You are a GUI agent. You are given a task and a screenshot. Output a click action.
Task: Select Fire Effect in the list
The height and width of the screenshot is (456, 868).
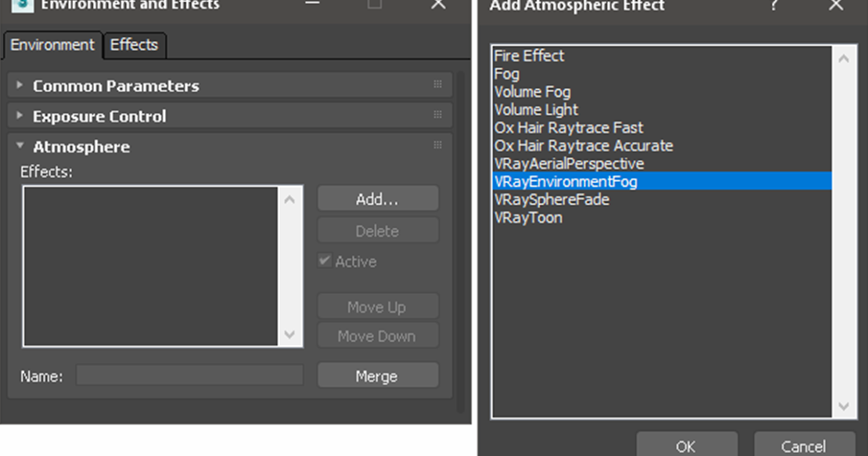tap(662, 56)
